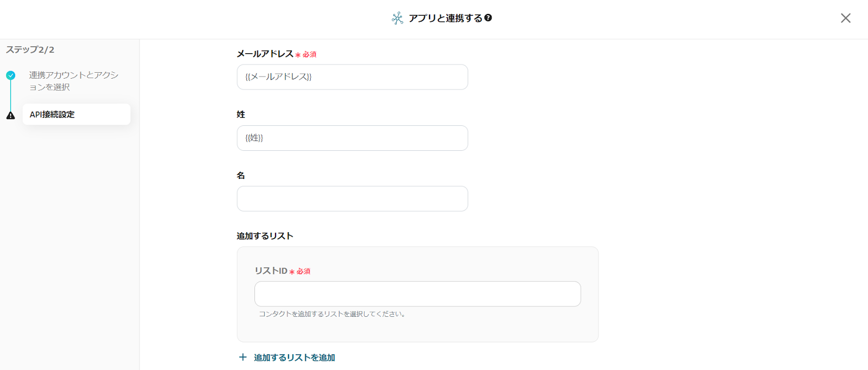This screenshot has width=868, height=370.
Task: Close the app integration dialog
Action: tap(845, 18)
